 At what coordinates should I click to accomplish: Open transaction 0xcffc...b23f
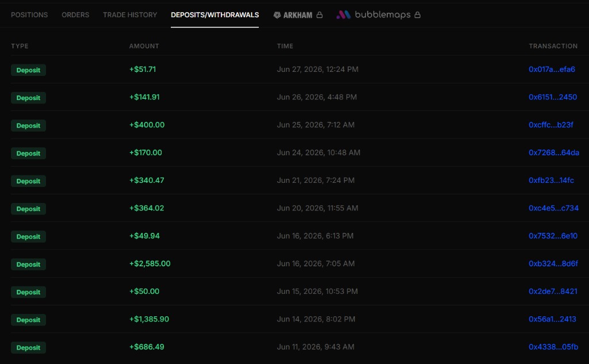551,125
